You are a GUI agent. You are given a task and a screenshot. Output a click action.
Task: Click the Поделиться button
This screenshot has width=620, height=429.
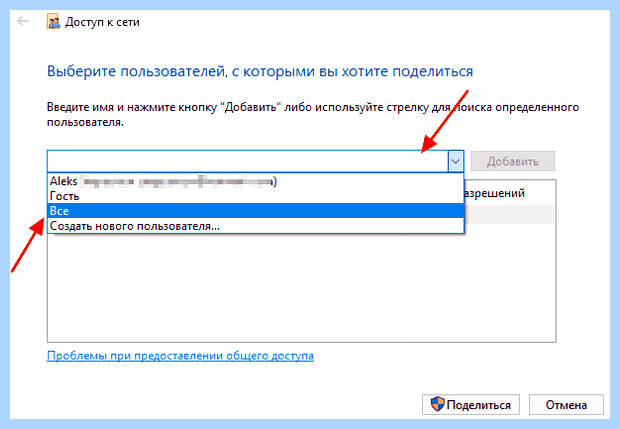coord(471,404)
